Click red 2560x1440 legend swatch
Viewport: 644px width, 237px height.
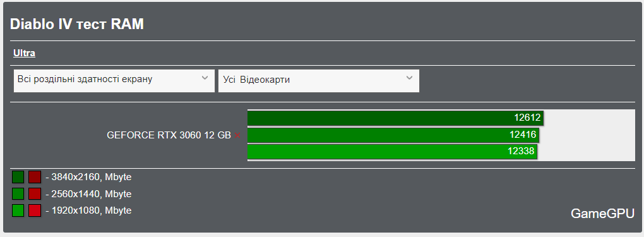coord(35,194)
